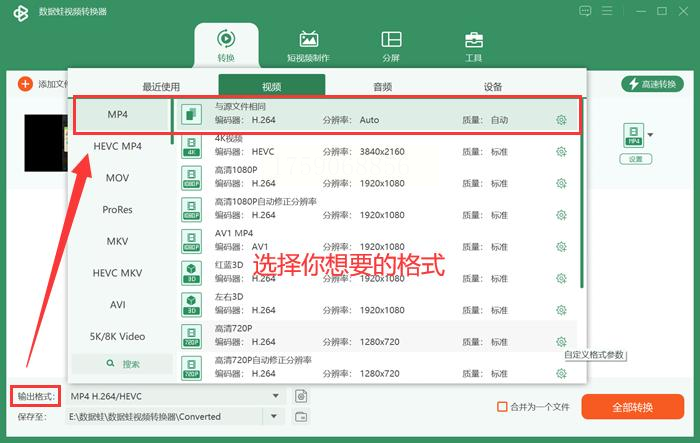This screenshot has width=700, height=443.
Task: Open settings gear for 与源文件相同 preset
Action: (x=561, y=120)
